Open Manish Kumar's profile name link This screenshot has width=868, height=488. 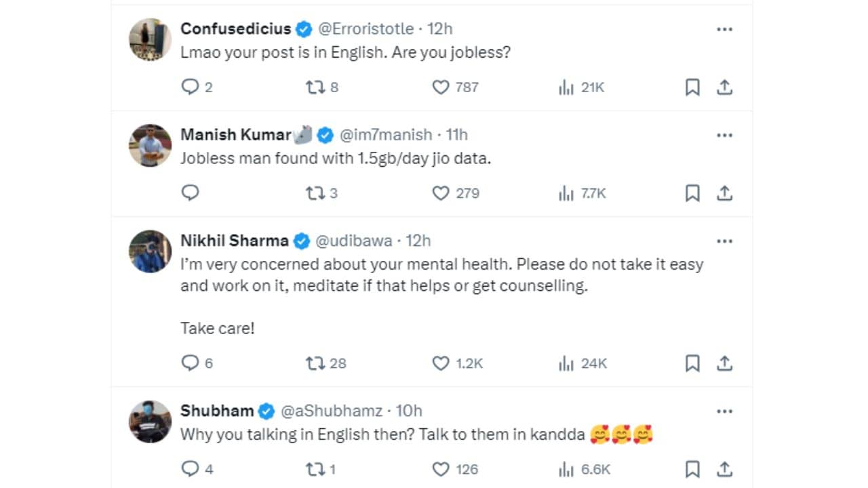point(235,135)
